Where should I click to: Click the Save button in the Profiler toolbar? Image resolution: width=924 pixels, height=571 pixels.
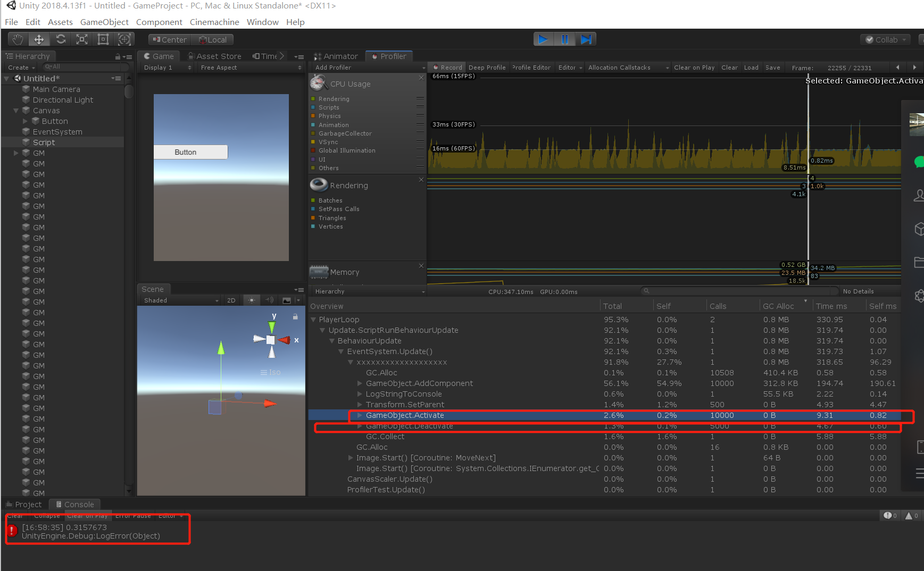click(x=772, y=67)
